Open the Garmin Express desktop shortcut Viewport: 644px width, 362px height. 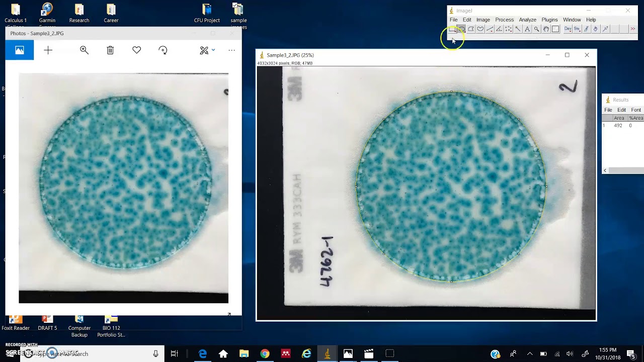point(47,14)
